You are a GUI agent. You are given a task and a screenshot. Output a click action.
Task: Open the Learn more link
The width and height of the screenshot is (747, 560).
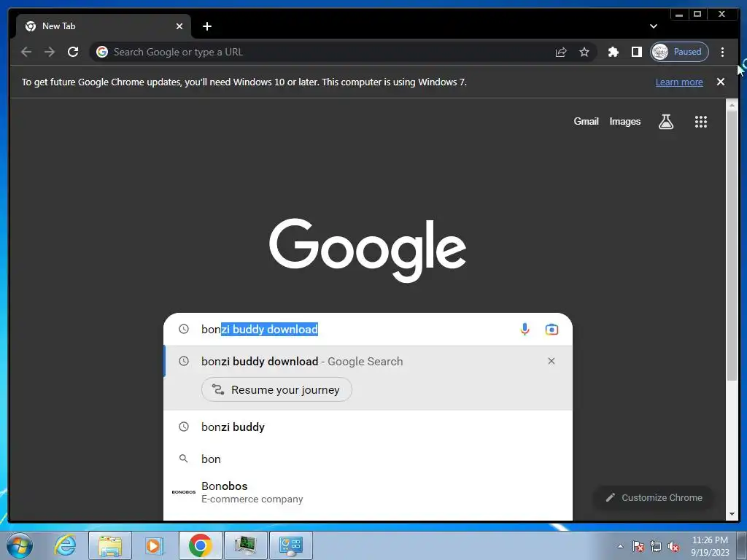679,82
